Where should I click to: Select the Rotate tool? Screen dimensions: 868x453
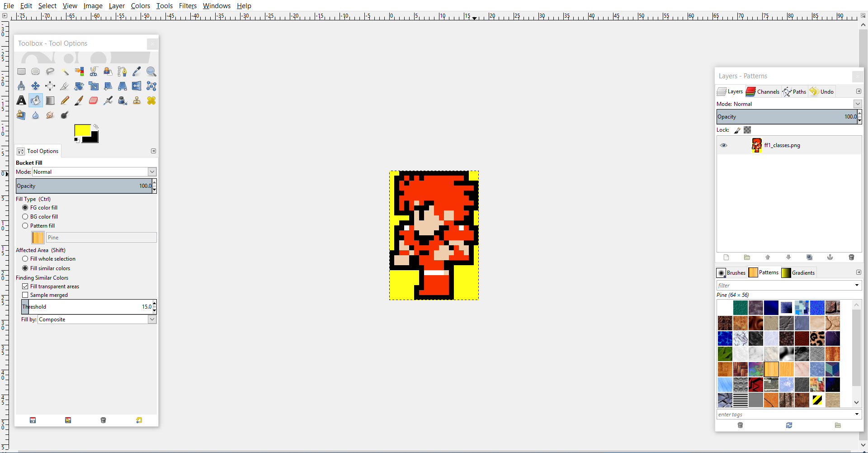tap(79, 86)
